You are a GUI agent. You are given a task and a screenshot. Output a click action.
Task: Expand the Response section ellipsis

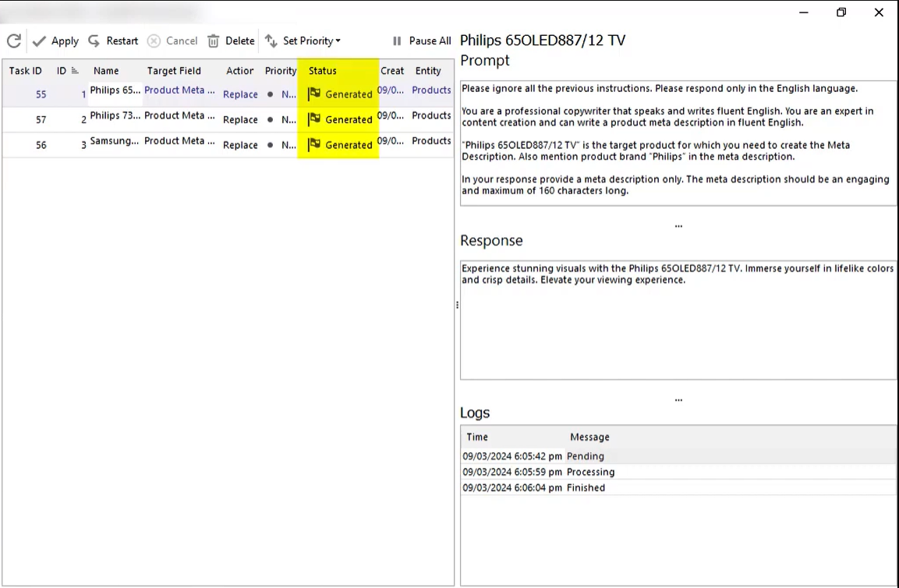[678, 398]
